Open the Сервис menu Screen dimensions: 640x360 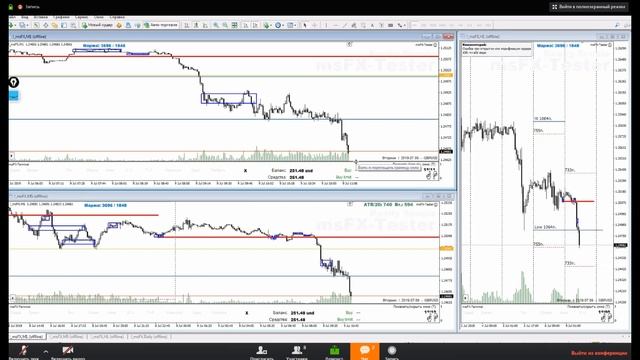click(x=81, y=17)
